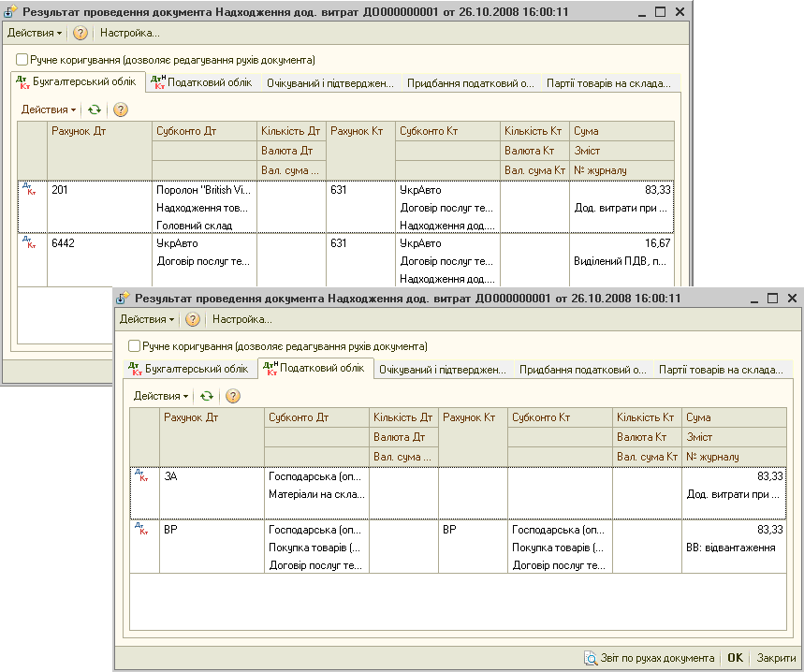The width and height of the screenshot is (804, 672).
Task: Select Виділений ПДВ cell in back window
Action: pyautogui.click(x=621, y=261)
